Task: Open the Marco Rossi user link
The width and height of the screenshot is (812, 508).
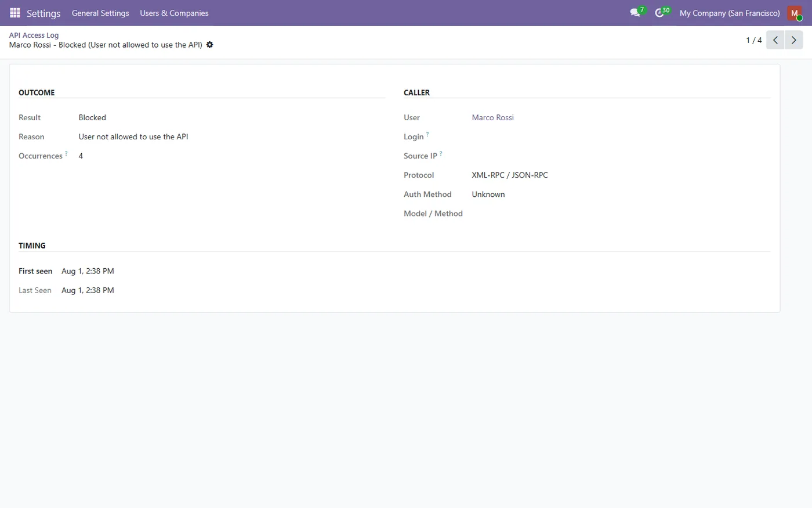Action: 492,117
